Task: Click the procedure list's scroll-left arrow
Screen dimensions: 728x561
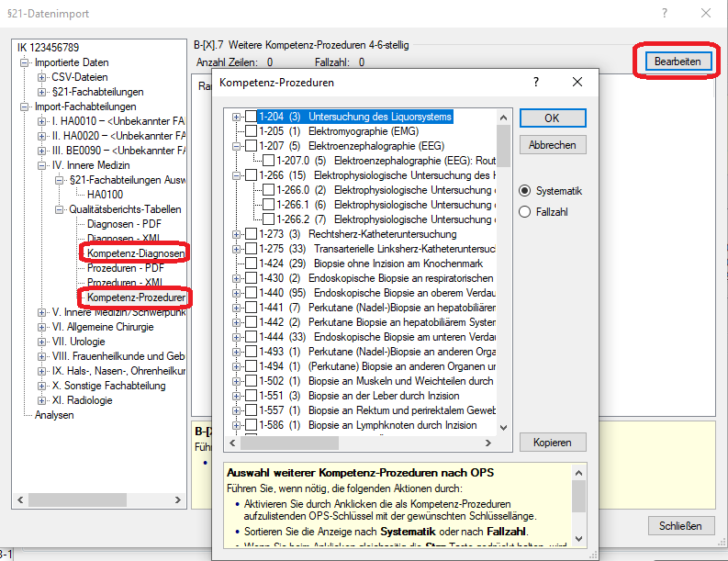Action: pyautogui.click(x=232, y=443)
